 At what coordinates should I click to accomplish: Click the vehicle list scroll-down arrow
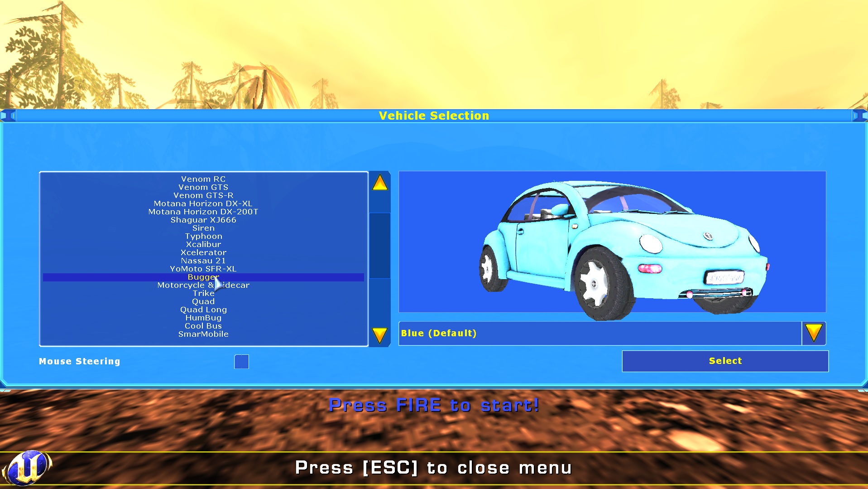click(379, 335)
